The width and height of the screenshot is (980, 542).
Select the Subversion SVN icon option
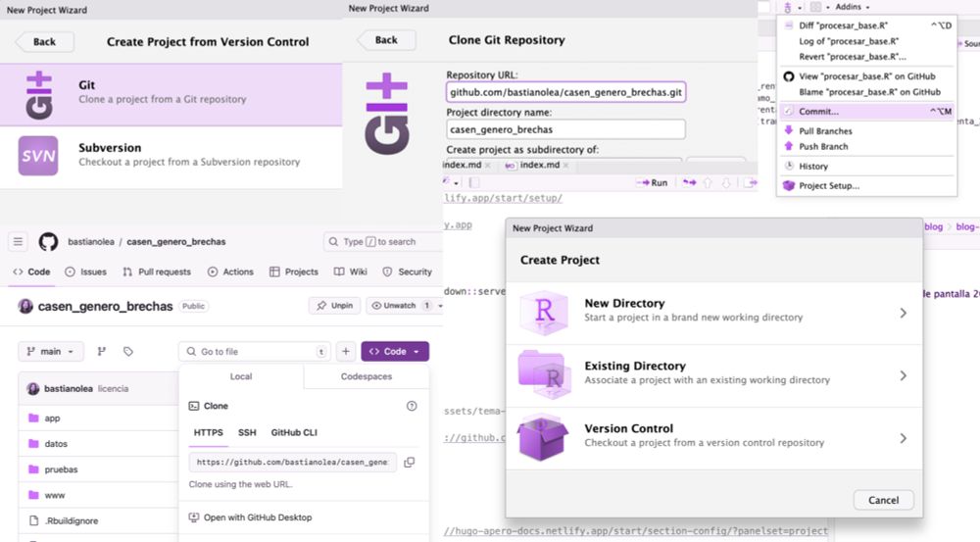38,156
